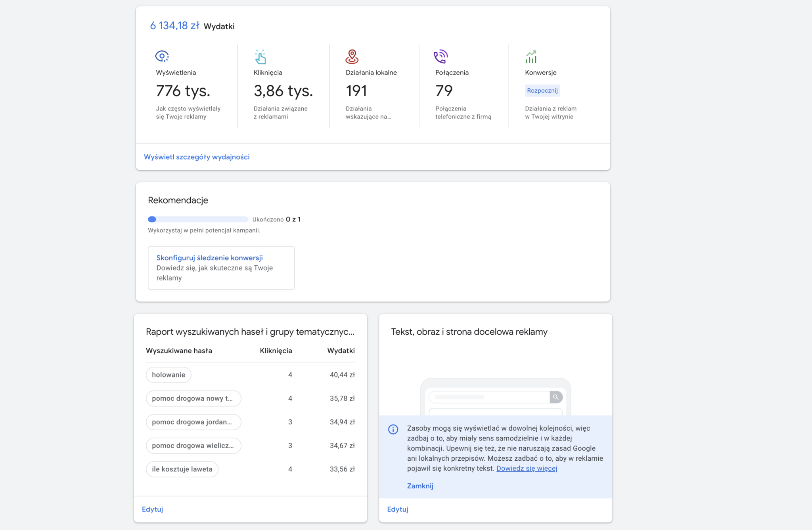Image resolution: width=812 pixels, height=530 pixels.
Task: Click the hand-tap icon above Kliknięcia
Action: coord(260,57)
